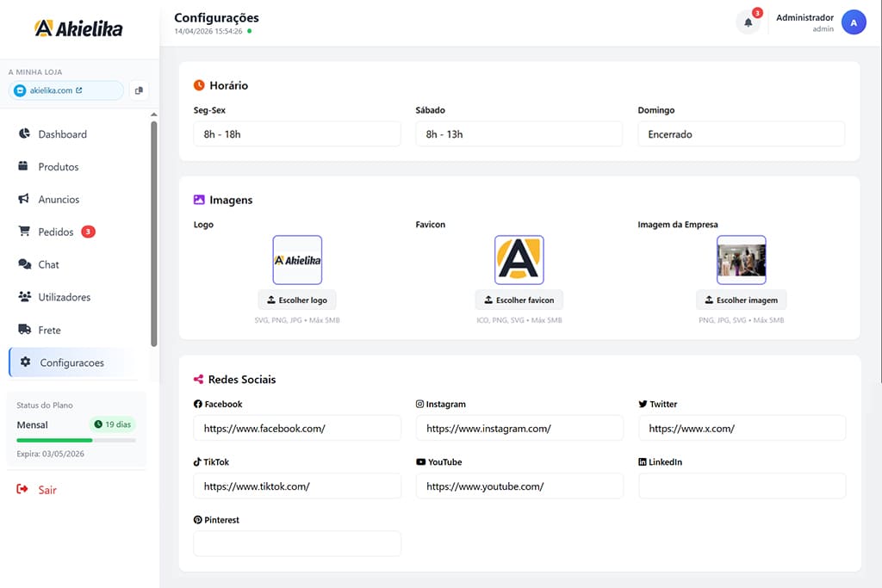Open the Chat section

click(48, 265)
